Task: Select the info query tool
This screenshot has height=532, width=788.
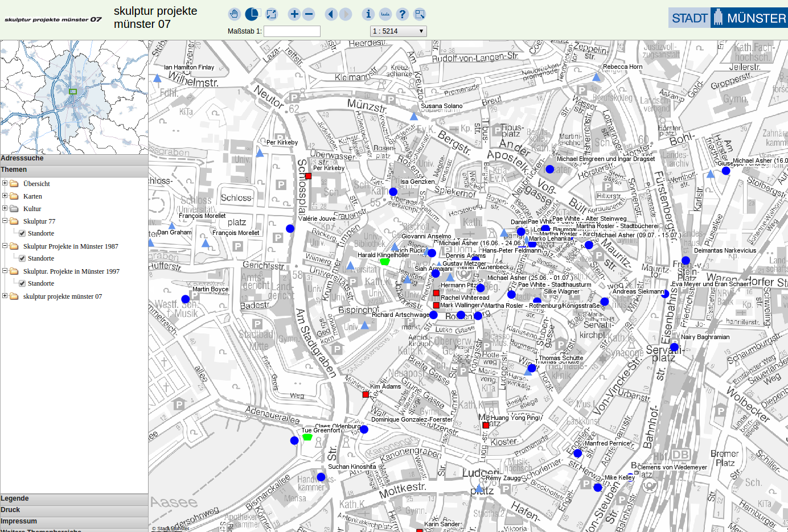Action: pyautogui.click(x=368, y=14)
